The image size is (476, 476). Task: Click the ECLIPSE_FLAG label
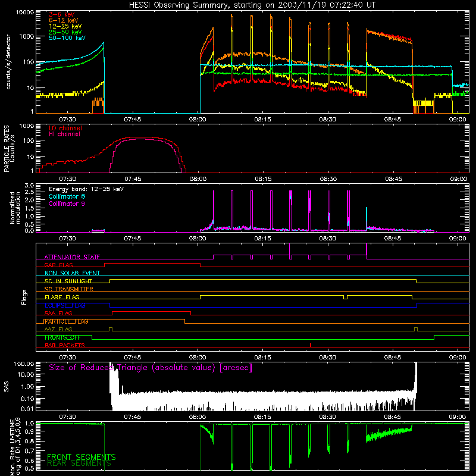coord(65,305)
